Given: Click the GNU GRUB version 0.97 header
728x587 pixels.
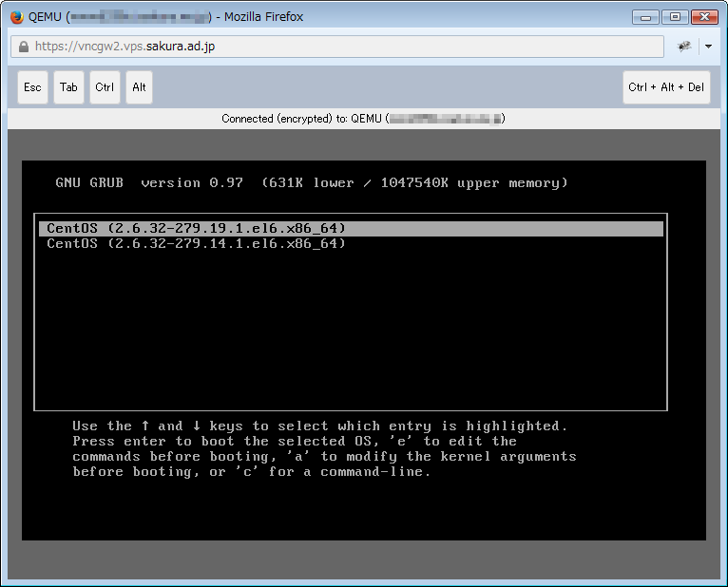Looking at the screenshot, I should pyautogui.click(x=312, y=182).
